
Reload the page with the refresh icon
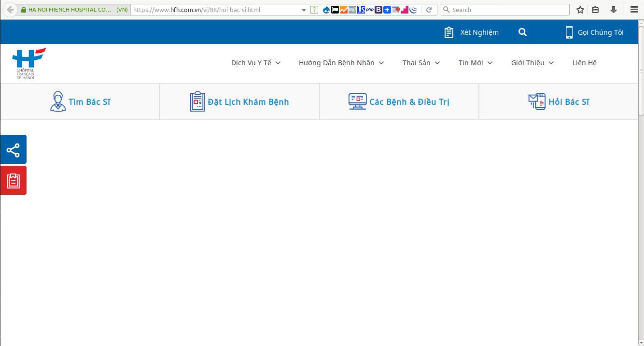429,10
